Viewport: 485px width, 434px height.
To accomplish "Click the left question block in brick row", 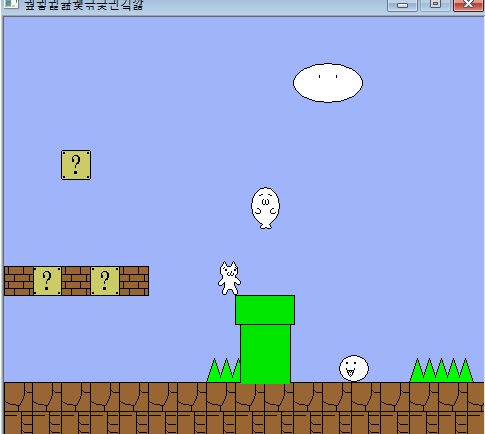I will click(47, 281).
